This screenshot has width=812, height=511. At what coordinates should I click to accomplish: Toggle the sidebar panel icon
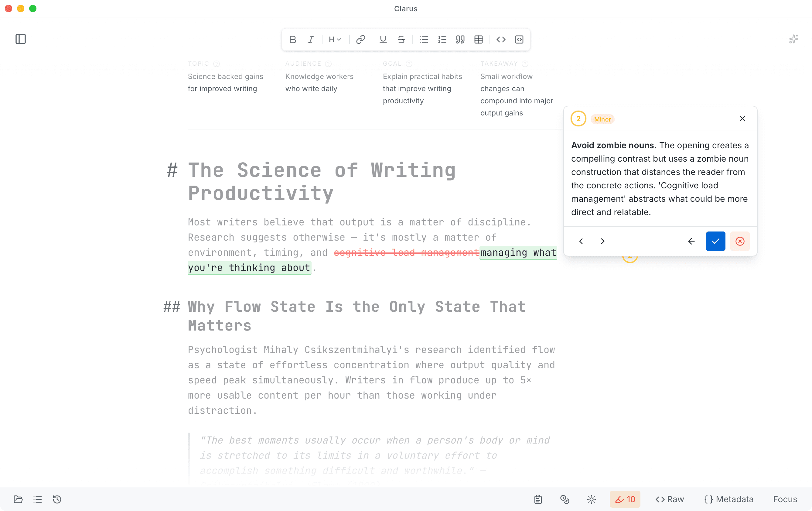[21, 39]
